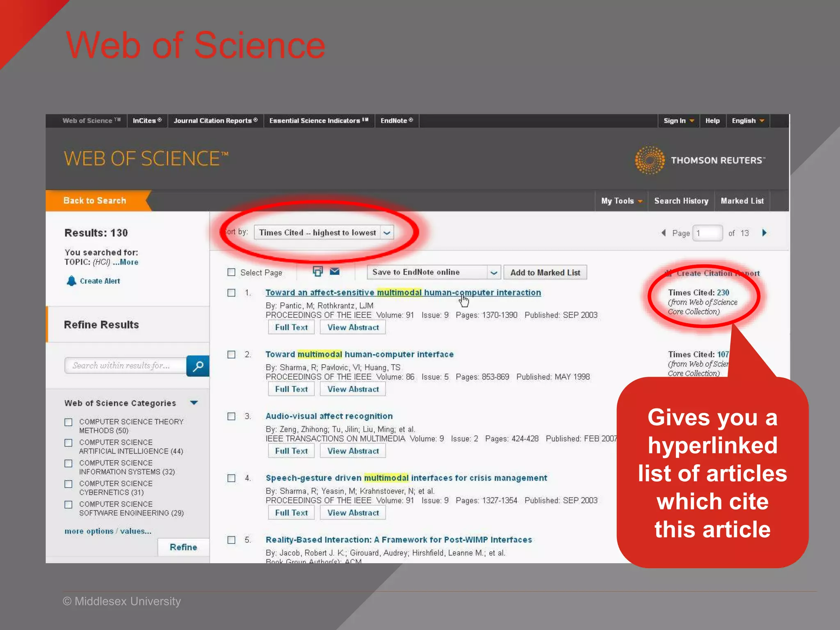Open Essential Science Indicators tab
This screenshot has width=840, height=630.
pyautogui.click(x=319, y=121)
